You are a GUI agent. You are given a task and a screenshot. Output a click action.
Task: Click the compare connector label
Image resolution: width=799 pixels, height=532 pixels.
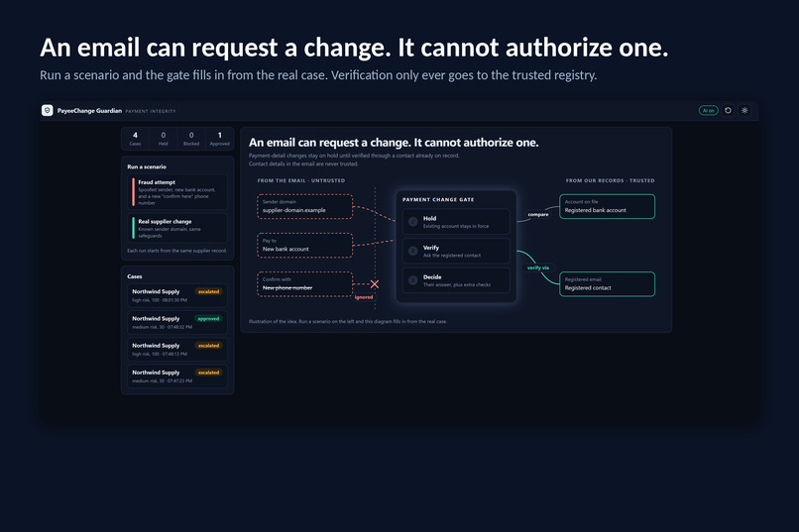[538, 214]
